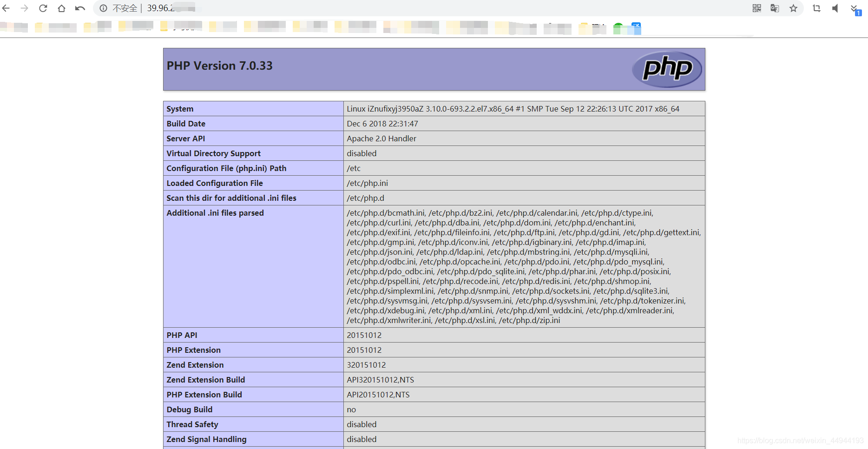Viewport: 868px width, 449px height.
Task: Bookmark this page with the star icon
Action: [793, 8]
